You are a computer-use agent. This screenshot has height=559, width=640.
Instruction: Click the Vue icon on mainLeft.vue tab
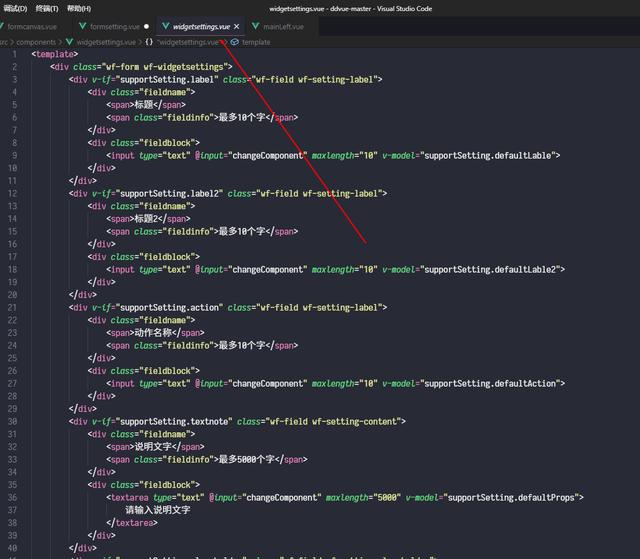click(x=256, y=27)
